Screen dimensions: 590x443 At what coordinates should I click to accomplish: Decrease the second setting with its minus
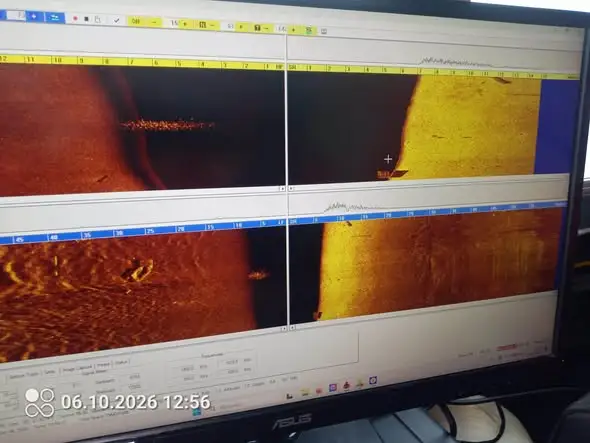(213, 25)
